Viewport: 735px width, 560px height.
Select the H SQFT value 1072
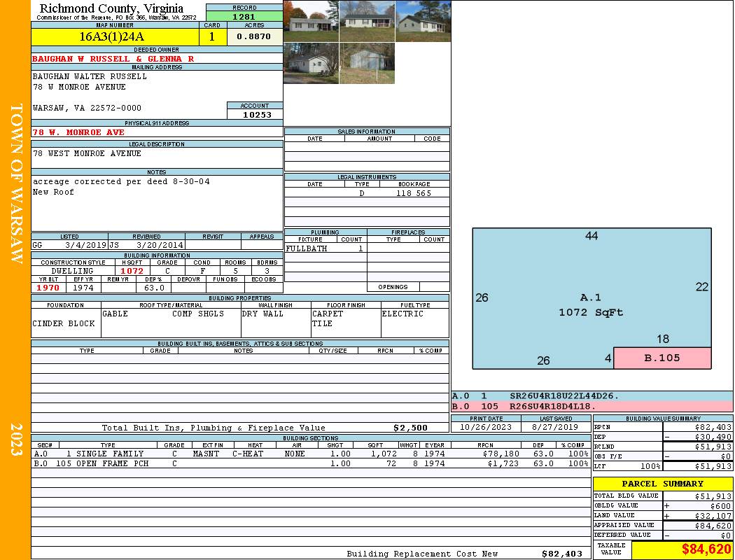coord(132,271)
